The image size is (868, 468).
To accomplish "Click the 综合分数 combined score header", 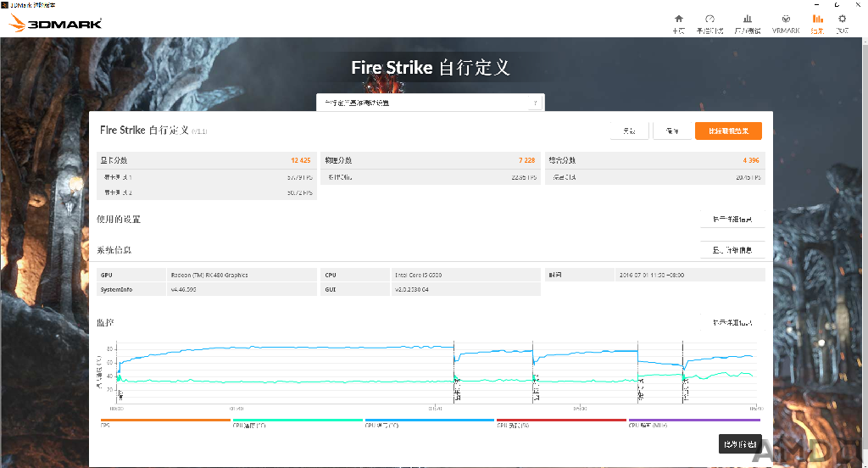I will [563, 160].
